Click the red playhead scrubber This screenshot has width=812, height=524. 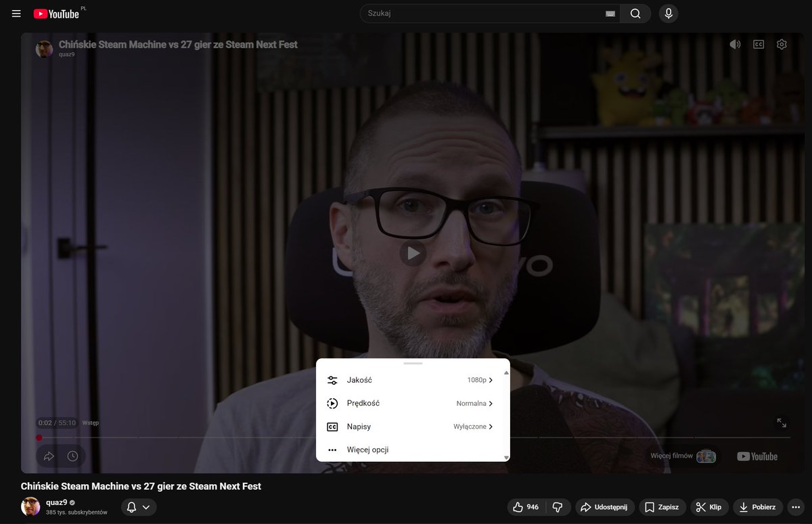point(39,437)
